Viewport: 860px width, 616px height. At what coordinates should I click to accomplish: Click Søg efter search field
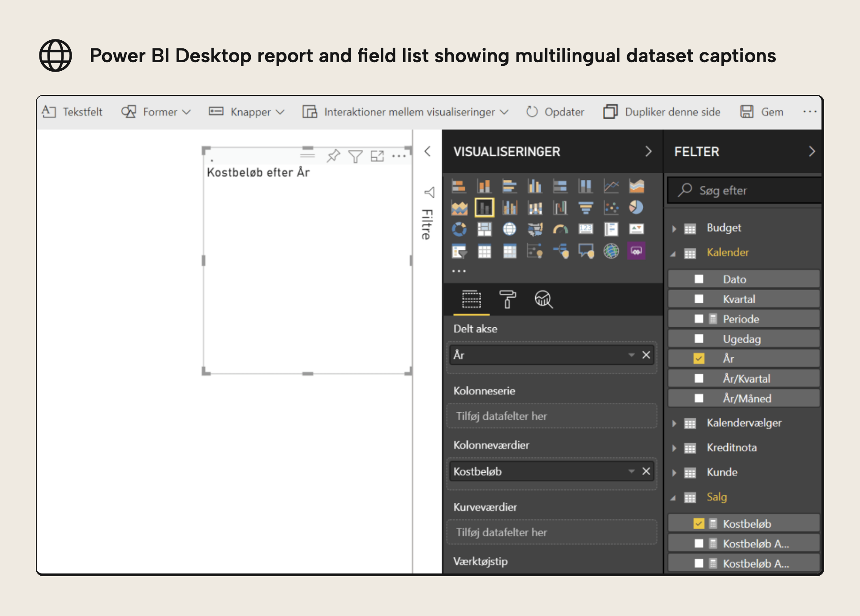click(x=744, y=190)
